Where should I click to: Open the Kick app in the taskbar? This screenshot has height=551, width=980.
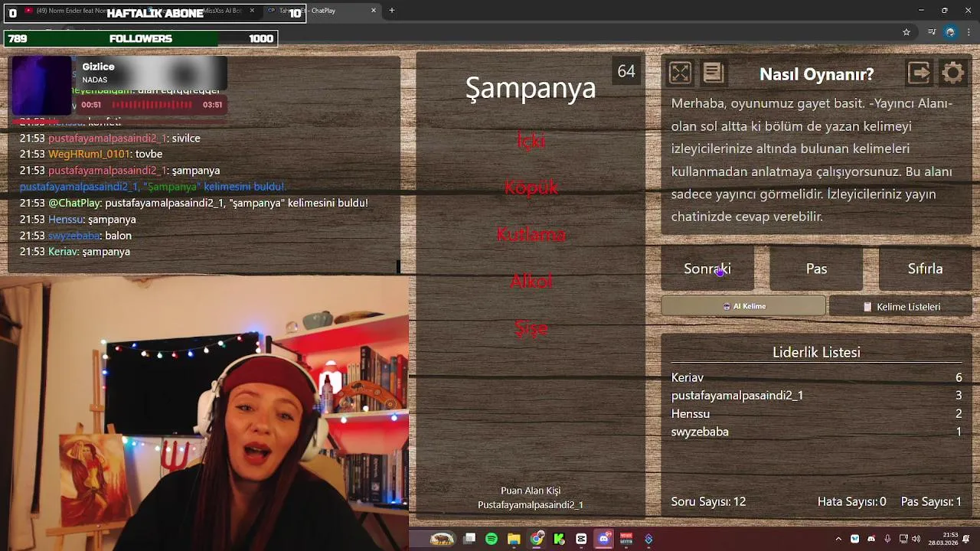[559, 539]
